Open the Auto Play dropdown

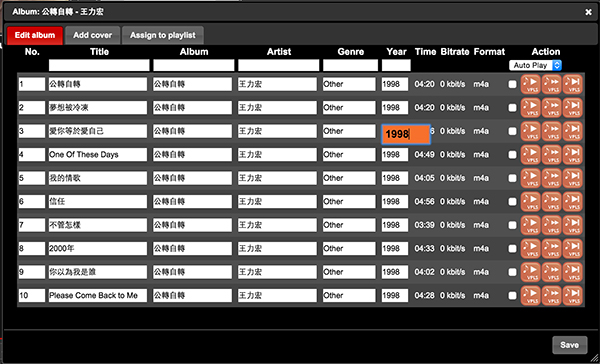point(535,65)
